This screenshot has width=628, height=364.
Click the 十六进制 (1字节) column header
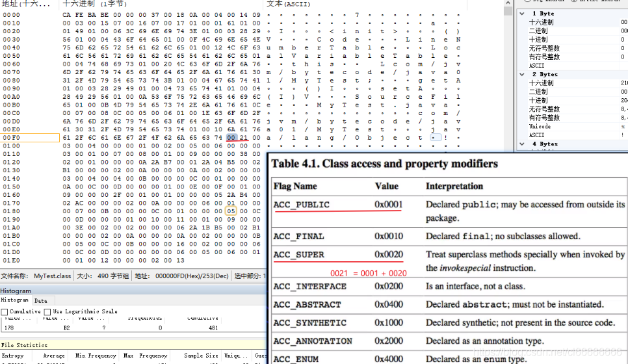point(94,4)
